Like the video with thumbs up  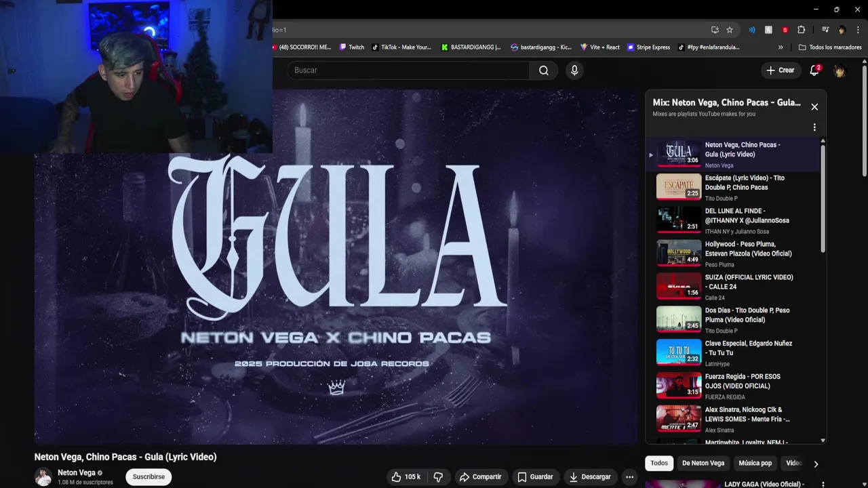pos(406,477)
